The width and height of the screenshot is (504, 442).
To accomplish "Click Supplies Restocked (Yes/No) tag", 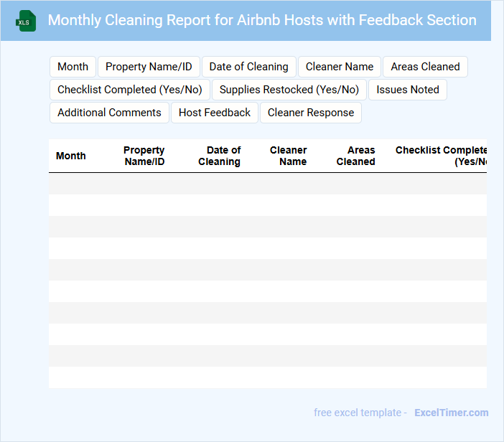I will pyautogui.click(x=289, y=90).
